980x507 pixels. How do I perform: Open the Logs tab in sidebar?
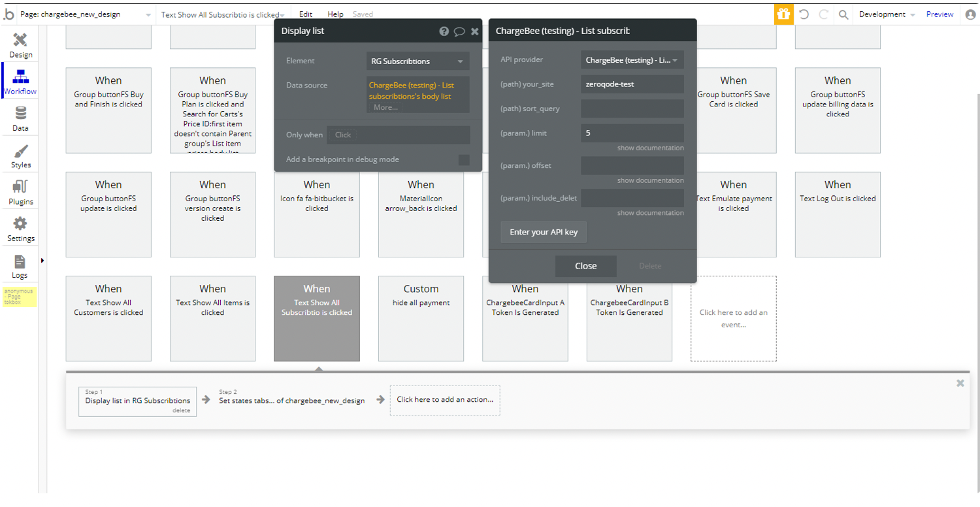point(20,266)
